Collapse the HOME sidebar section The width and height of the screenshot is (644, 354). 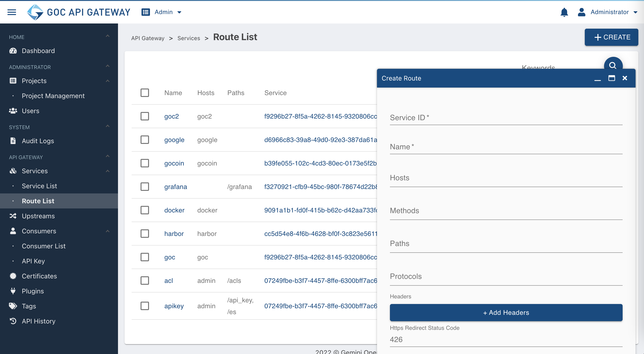pyautogui.click(x=107, y=36)
